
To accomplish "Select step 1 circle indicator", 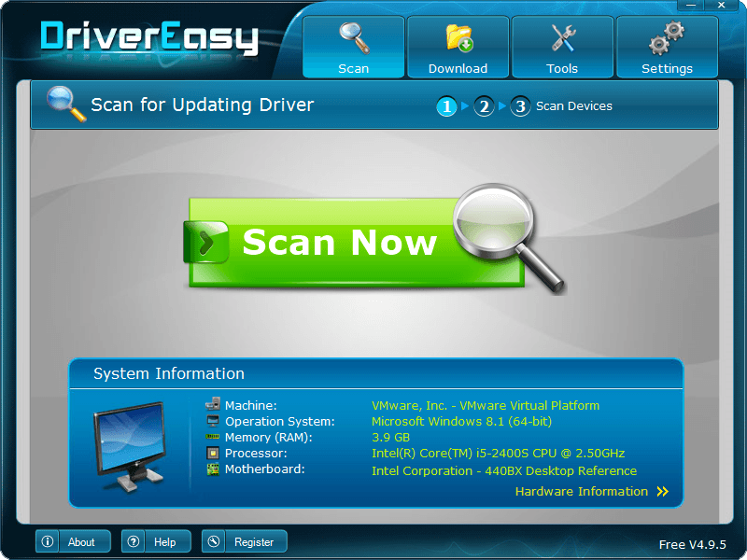I will pyautogui.click(x=447, y=106).
